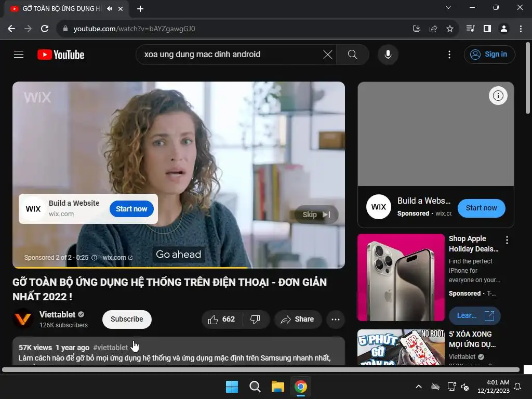Share this page from the address bar
Screen dimensions: 532x399
tap(433, 29)
